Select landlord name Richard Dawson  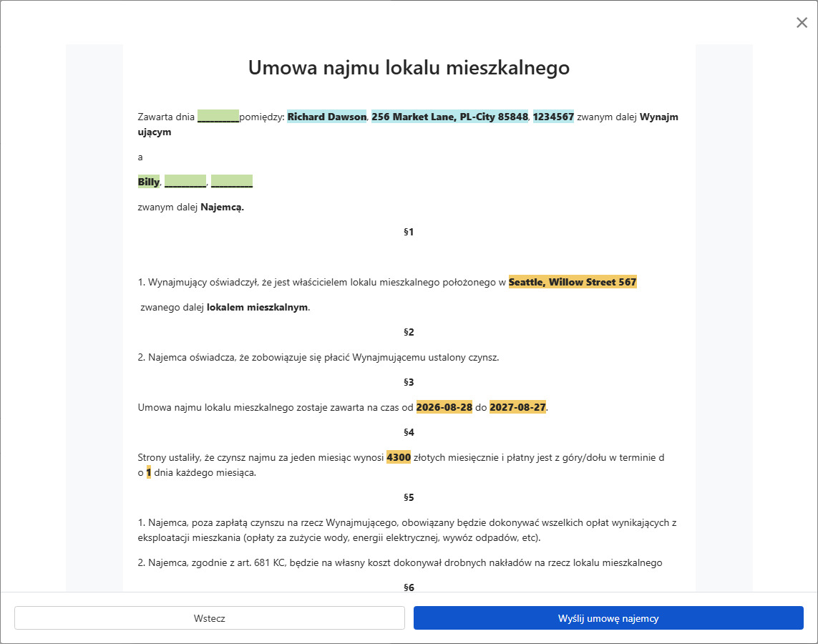[x=327, y=117]
